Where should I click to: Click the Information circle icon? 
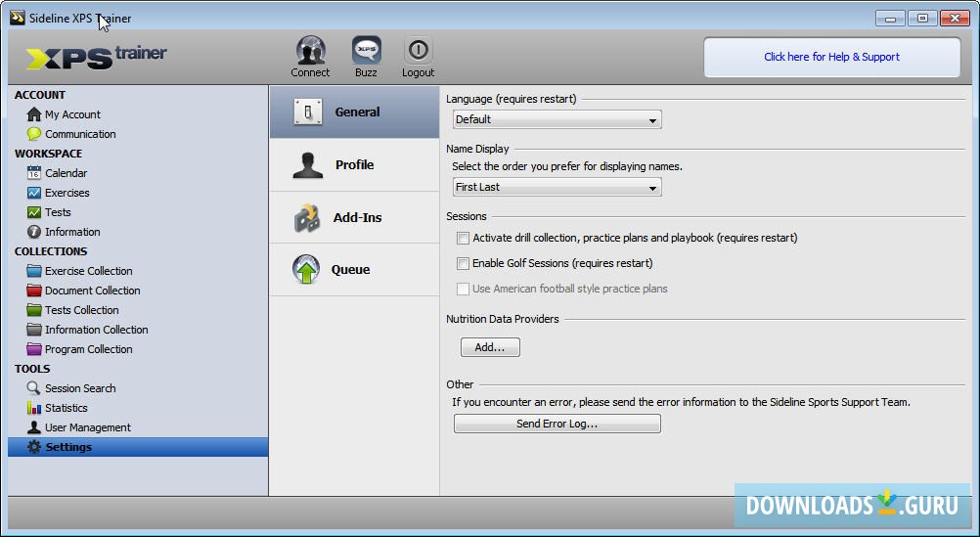[x=34, y=231]
